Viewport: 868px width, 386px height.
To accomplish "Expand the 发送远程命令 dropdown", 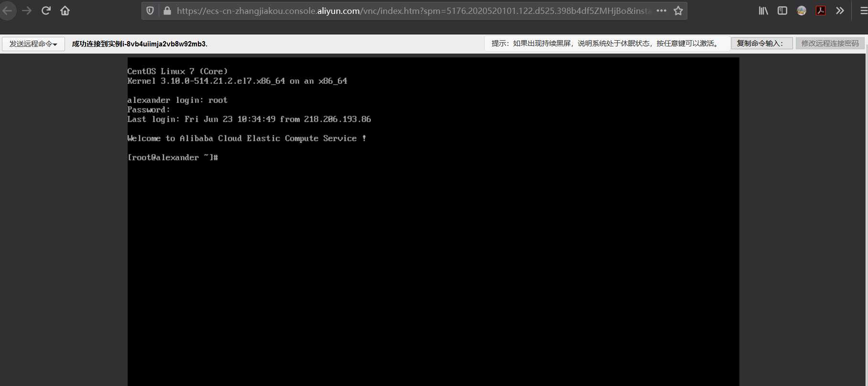I will pos(33,44).
